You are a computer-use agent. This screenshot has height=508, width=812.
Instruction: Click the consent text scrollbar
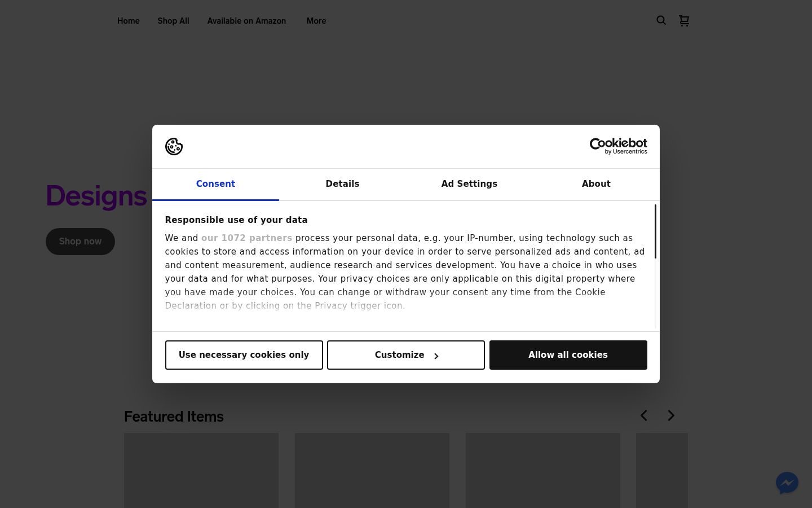coord(655,231)
